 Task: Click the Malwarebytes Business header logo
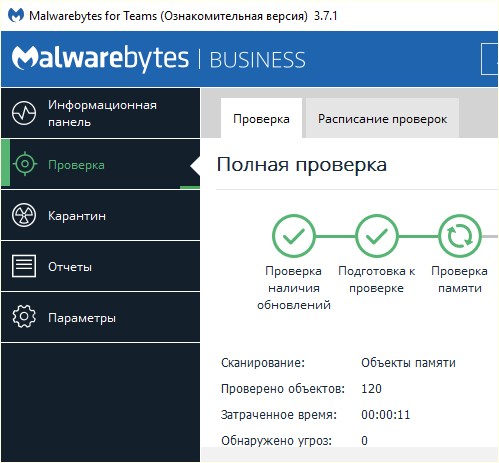[158, 59]
